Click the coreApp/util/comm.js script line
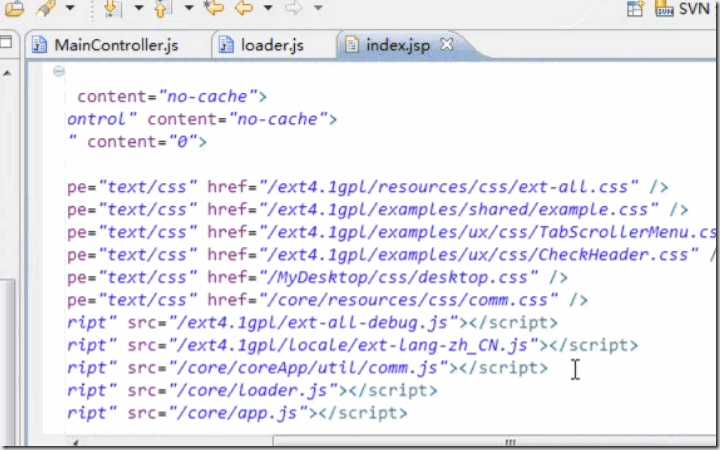720x450 pixels. coord(308,367)
